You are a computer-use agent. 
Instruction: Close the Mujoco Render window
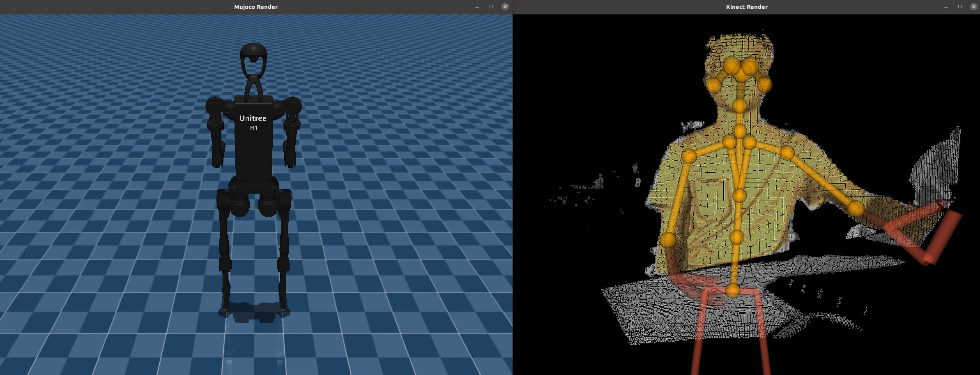coord(505,7)
